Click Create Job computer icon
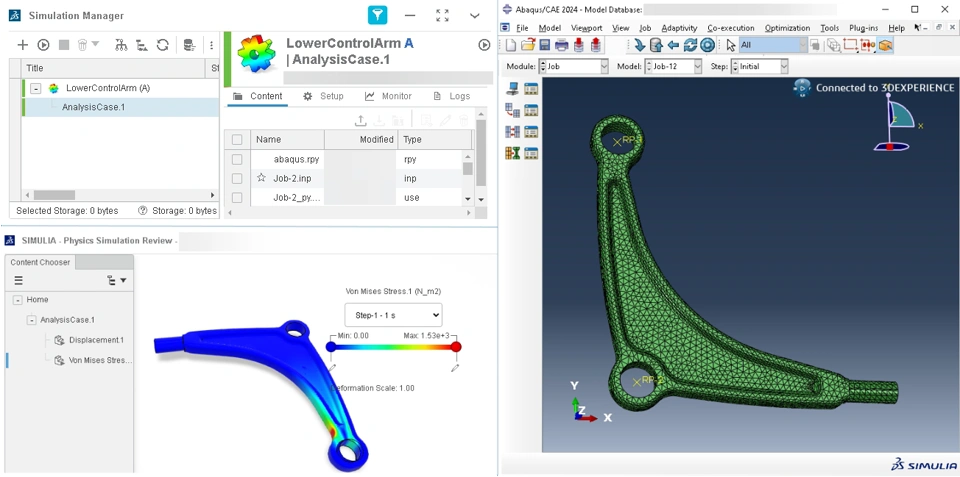This screenshot has height=477, width=960. (512, 89)
